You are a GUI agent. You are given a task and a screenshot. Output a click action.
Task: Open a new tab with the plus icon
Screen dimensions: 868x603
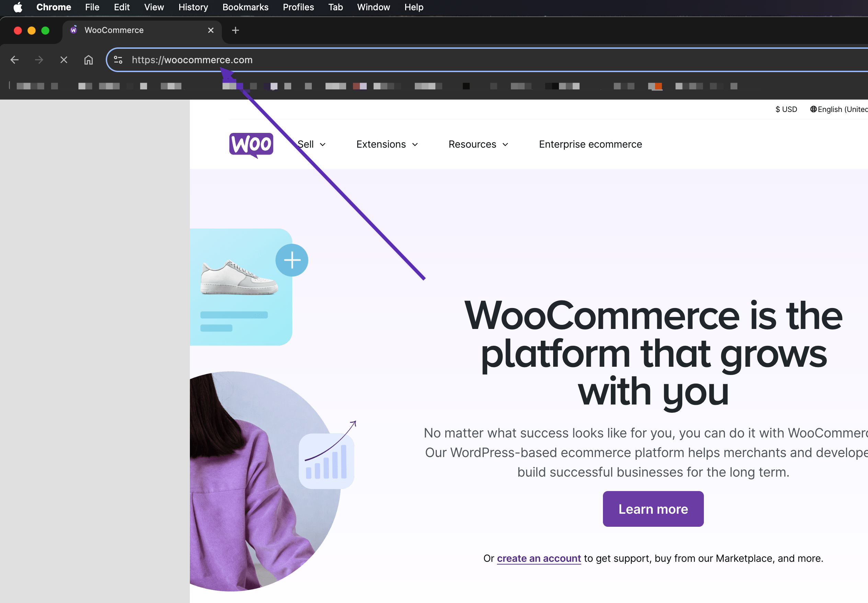pyautogui.click(x=235, y=30)
